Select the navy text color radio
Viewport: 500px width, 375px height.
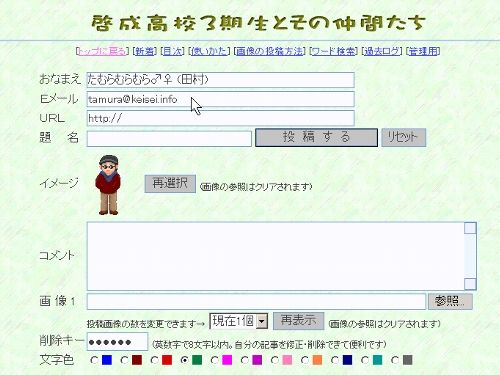point(335,360)
